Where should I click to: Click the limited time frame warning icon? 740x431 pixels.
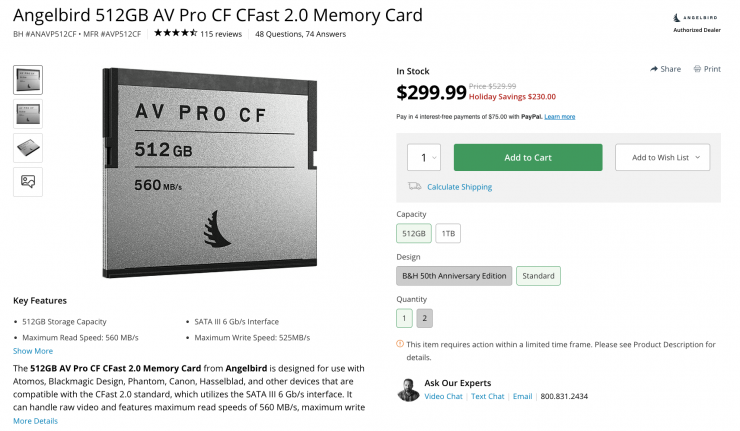point(400,344)
